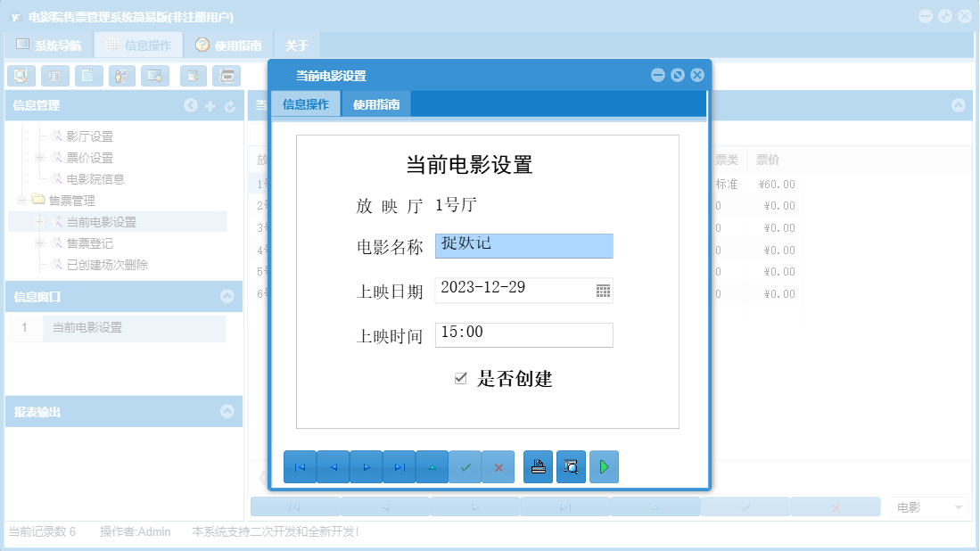Click the 电影名称 input field

pos(523,246)
